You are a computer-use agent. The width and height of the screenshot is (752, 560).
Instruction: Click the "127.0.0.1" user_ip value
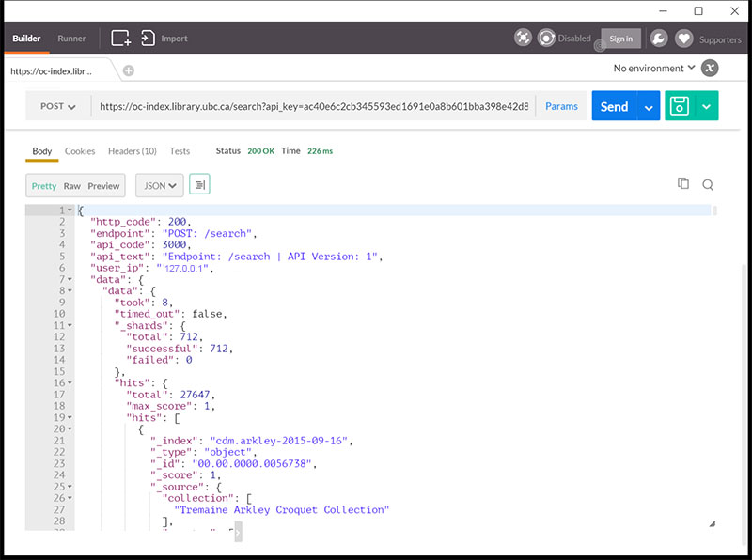tap(183, 268)
